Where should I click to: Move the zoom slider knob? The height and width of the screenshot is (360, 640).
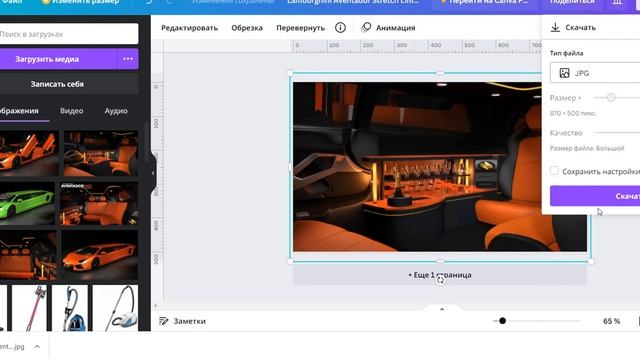point(502,321)
